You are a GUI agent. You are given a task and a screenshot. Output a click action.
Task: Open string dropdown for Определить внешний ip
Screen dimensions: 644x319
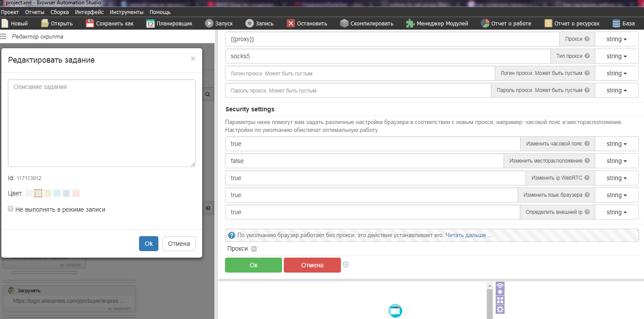(616, 212)
